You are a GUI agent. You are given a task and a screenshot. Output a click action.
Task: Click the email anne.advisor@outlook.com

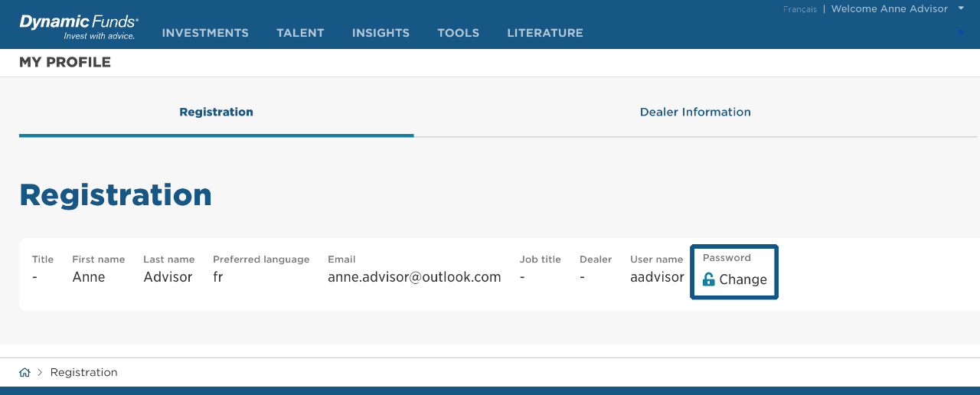click(414, 277)
